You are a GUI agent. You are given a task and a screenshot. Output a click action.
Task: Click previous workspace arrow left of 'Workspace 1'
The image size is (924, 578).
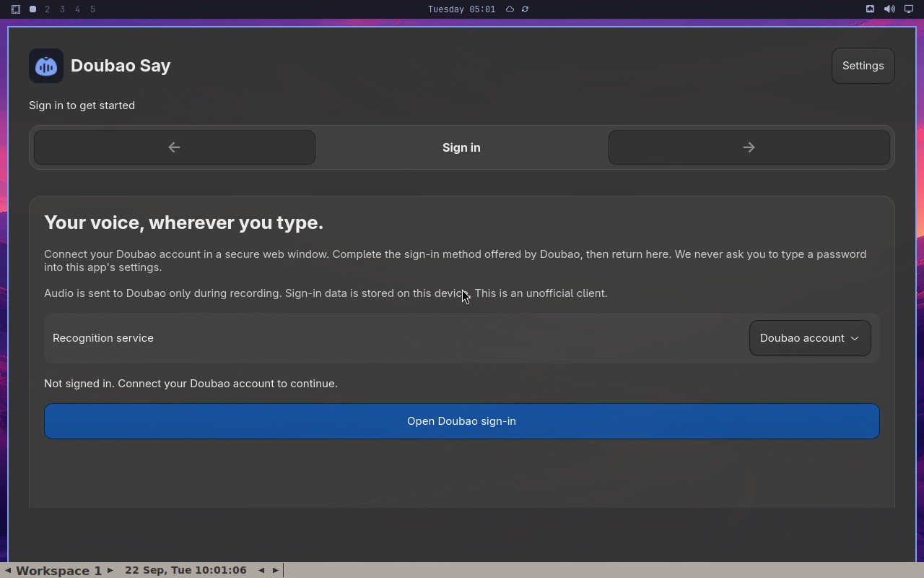click(7, 571)
